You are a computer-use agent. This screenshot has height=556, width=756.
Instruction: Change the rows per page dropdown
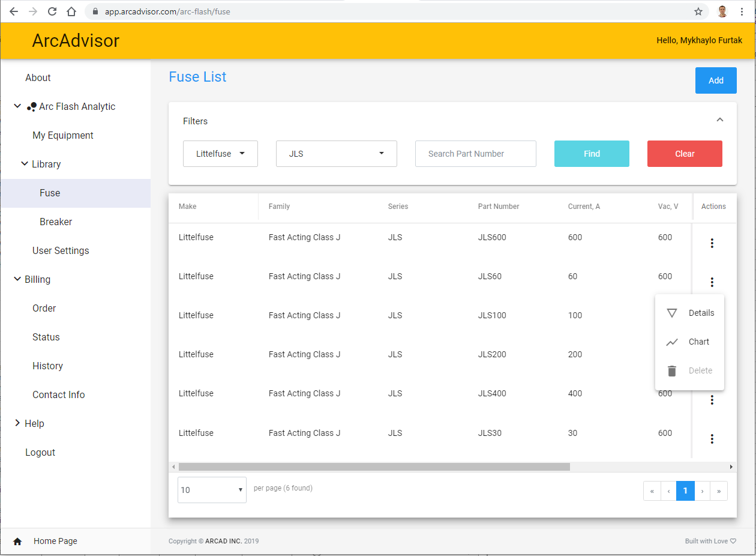(212, 490)
